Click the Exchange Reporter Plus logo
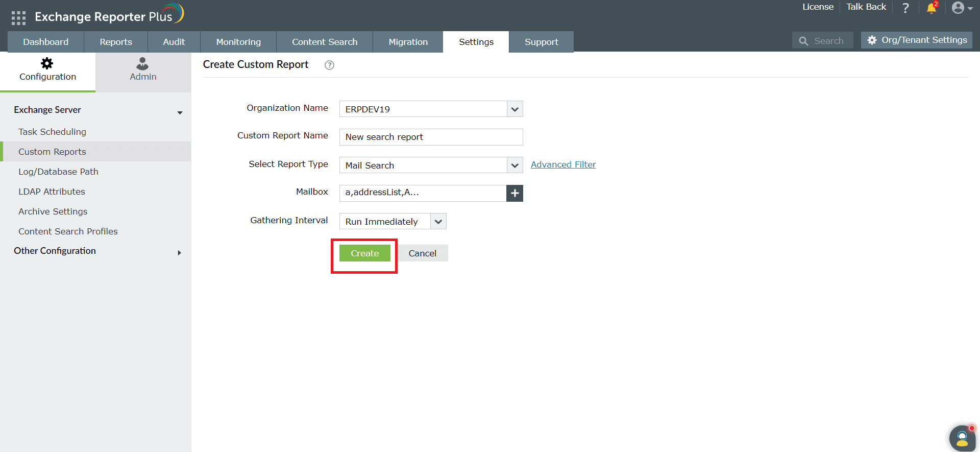Screen dimensions: 980x452 [109, 15]
